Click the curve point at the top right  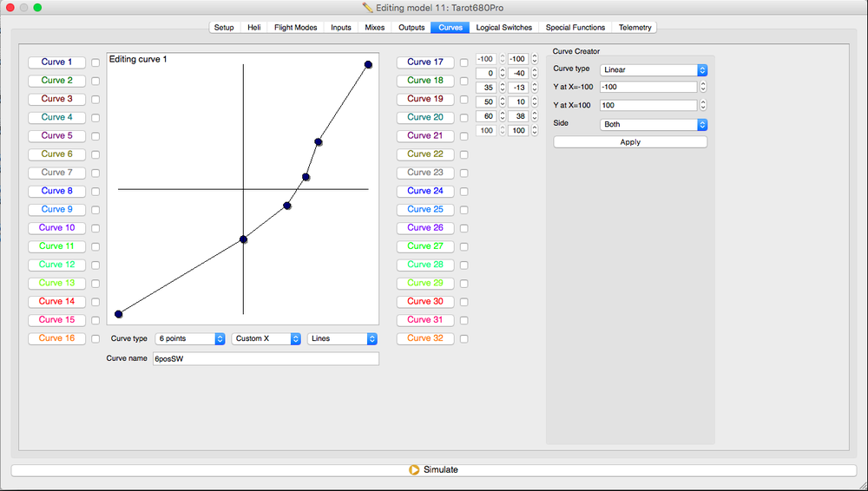click(368, 65)
